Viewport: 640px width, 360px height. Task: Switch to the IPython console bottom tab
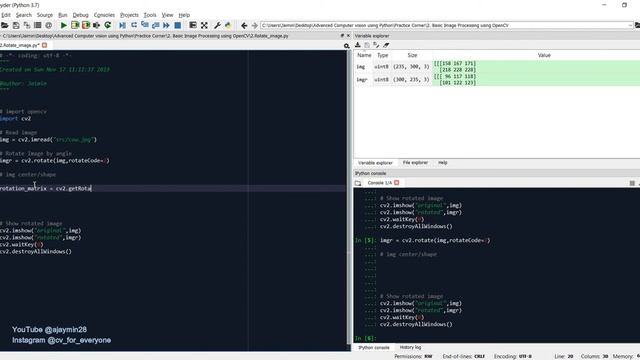pos(374,347)
